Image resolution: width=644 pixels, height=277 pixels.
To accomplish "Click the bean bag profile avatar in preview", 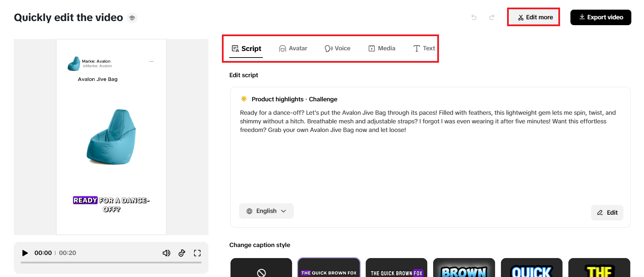I will tap(74, 64).
